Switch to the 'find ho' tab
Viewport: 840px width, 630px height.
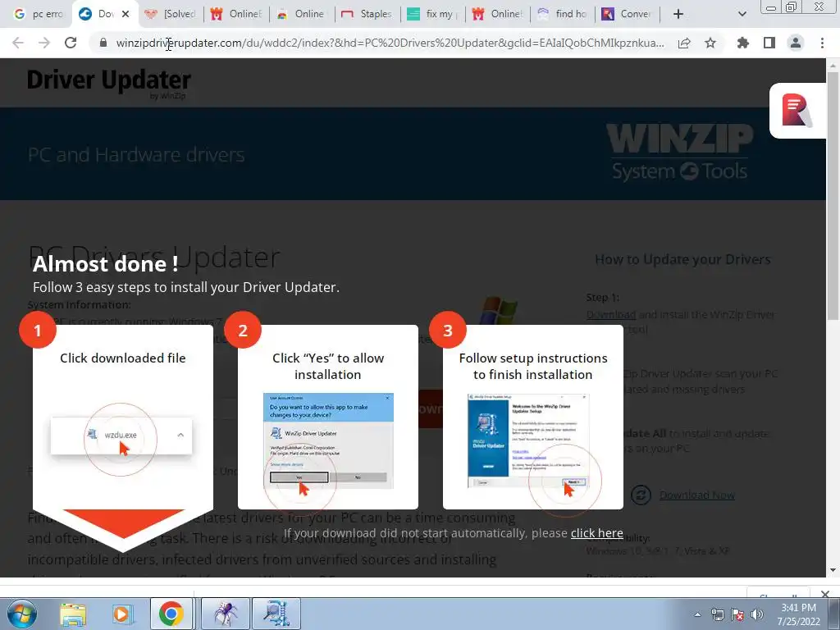(x=563, y=14)
